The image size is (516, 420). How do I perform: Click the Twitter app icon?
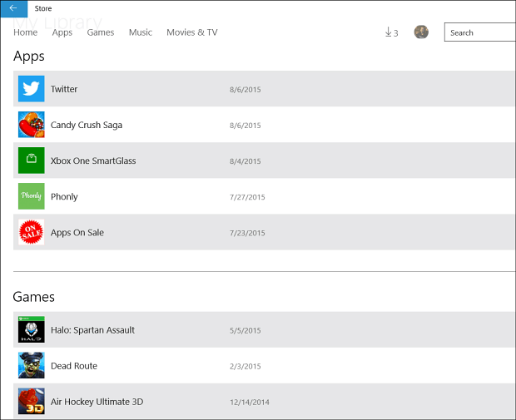[x=32, y=88]
